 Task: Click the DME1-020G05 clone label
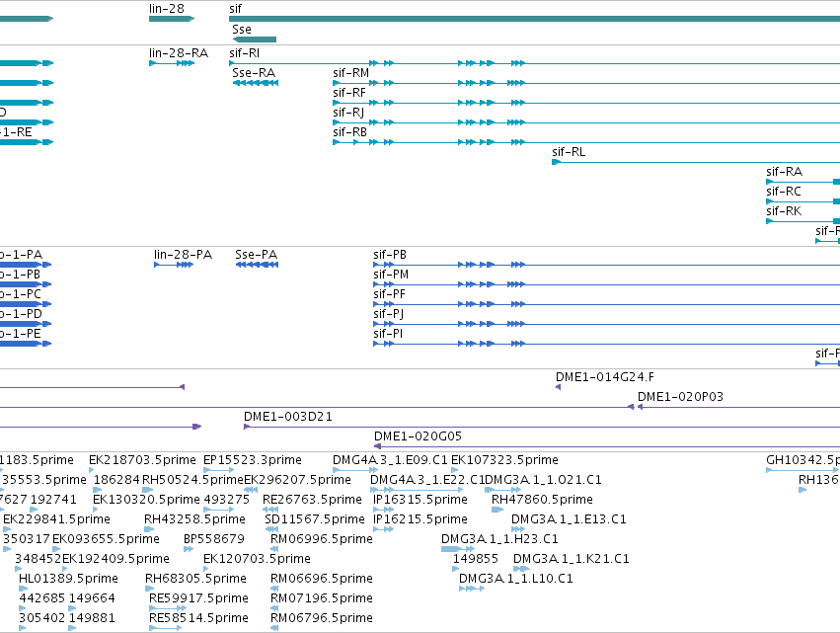(418, 436)
